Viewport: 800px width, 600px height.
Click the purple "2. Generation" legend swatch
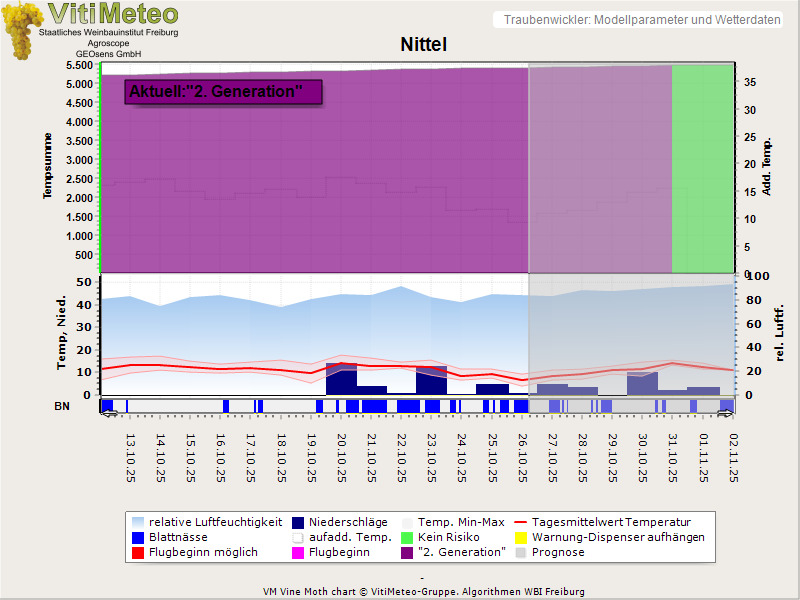[407, 552]
